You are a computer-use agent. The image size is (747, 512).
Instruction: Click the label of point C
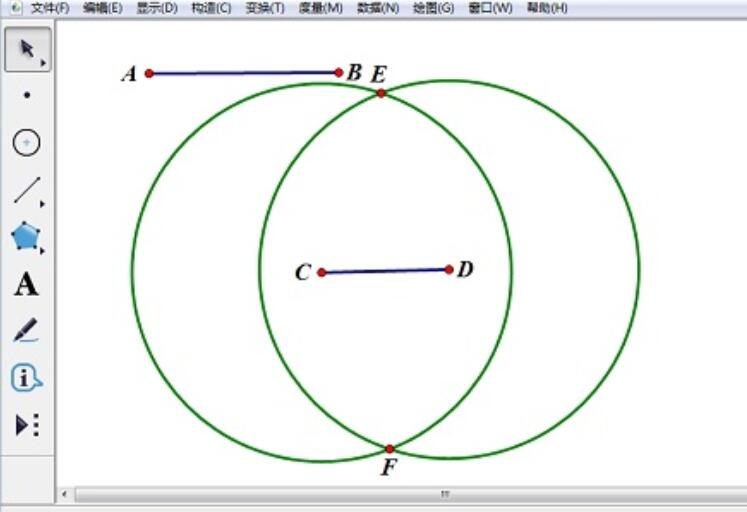[x=303, y=272]
